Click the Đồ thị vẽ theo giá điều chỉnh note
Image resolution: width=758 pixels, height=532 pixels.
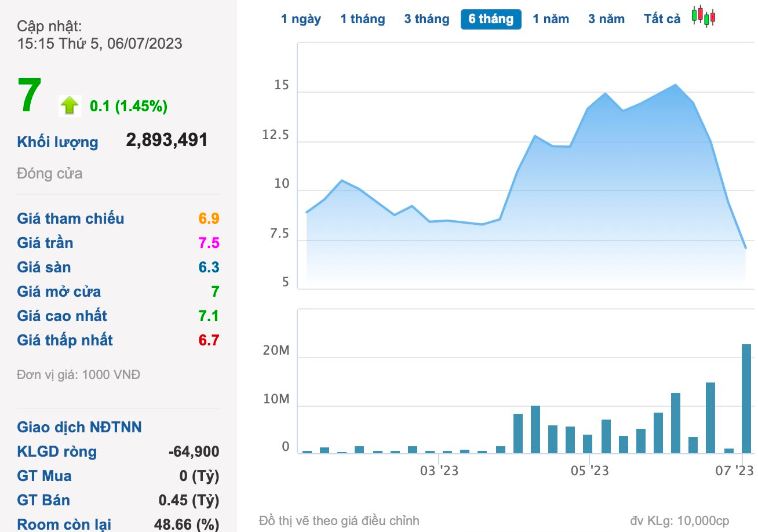pos(339,520)
